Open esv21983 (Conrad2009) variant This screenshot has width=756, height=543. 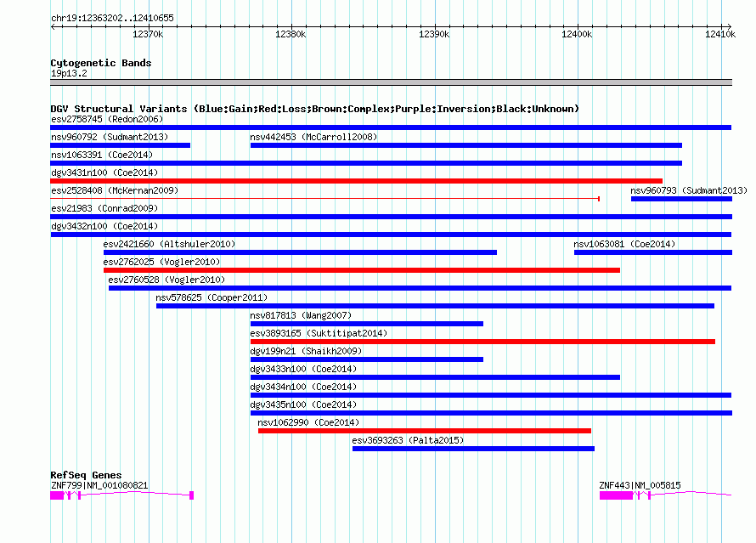click(104, 208)
